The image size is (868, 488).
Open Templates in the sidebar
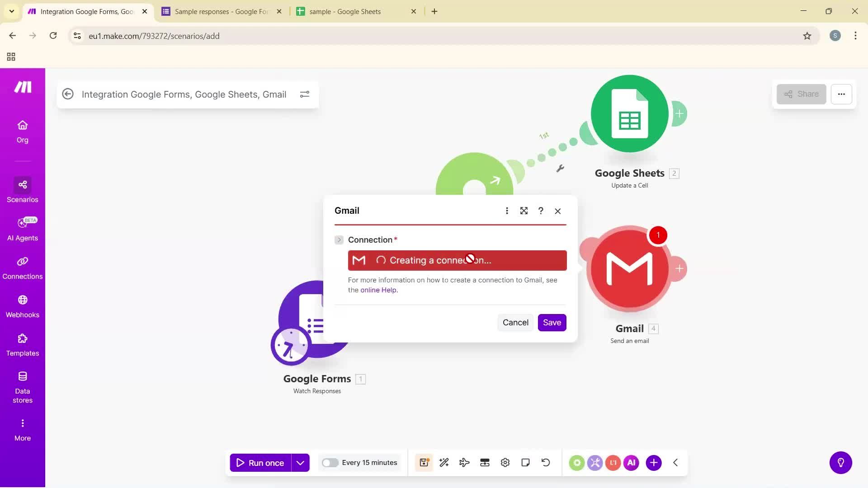pyautogui.click(x=22, y=345)
